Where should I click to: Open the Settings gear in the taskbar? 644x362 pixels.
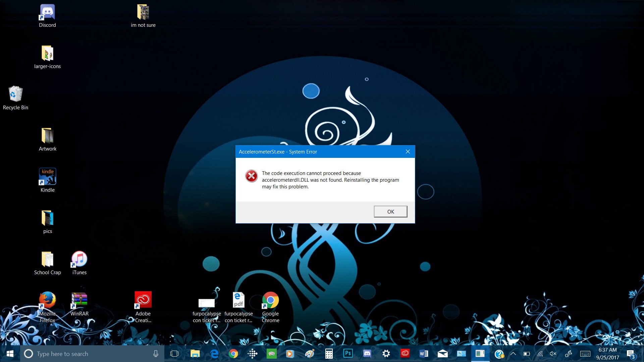pyautogui.click(x=386, y=354)
